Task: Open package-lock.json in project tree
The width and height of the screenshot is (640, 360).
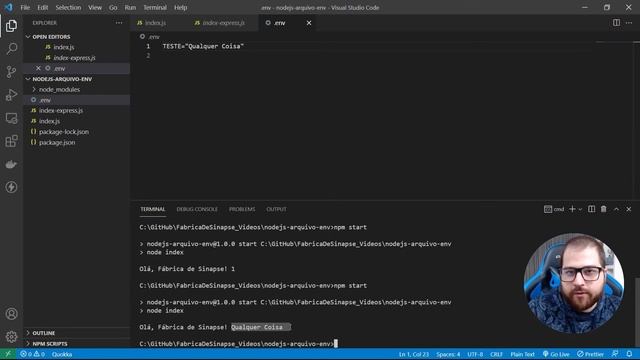Action: point(64,132)
